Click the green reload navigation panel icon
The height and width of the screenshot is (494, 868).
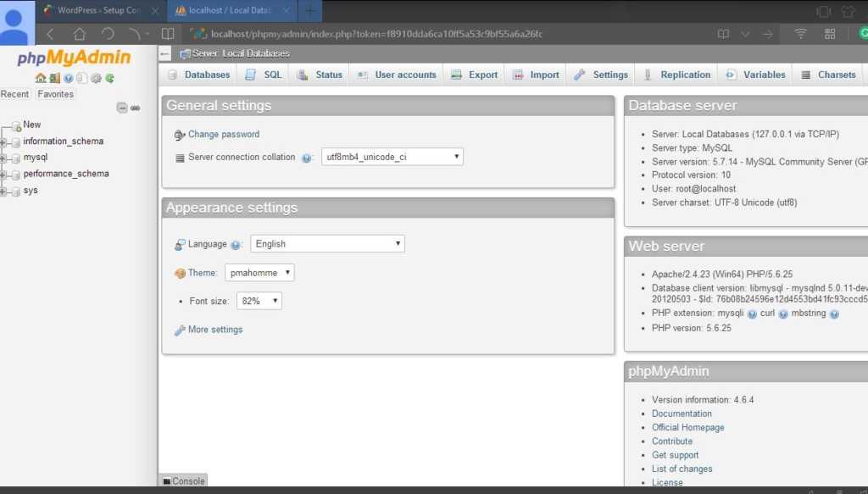tap(109, 78)
